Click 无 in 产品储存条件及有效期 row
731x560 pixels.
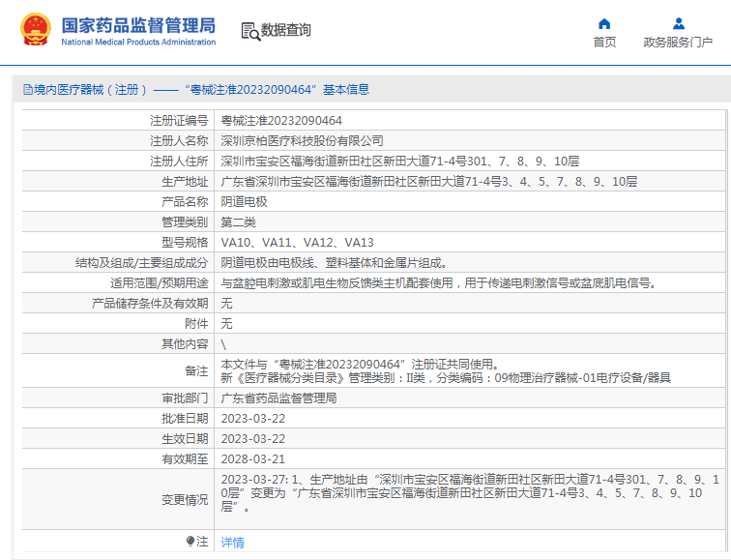point(226,304)
